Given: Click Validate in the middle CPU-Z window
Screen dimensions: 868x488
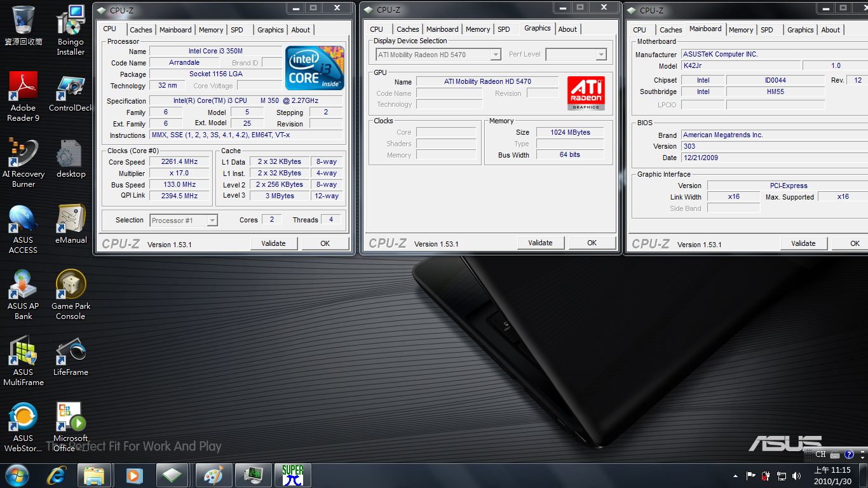Looking at the screenshot, I should tap(541, 243).
